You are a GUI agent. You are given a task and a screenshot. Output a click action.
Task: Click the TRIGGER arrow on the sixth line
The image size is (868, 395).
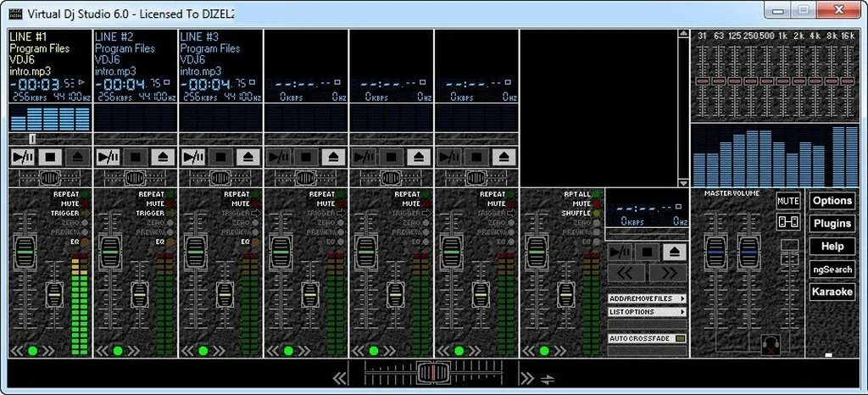(511, 213)
